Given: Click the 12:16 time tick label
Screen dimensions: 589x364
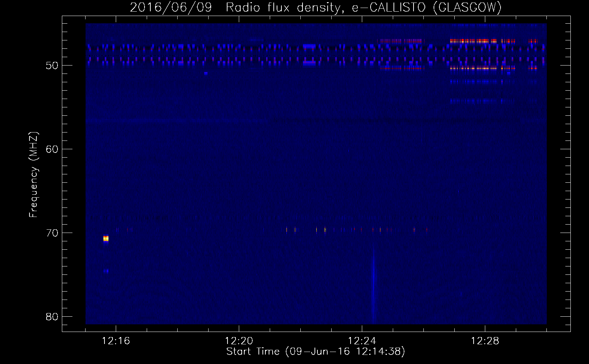Looking at the screenshot, I should (x=116, y=341).
